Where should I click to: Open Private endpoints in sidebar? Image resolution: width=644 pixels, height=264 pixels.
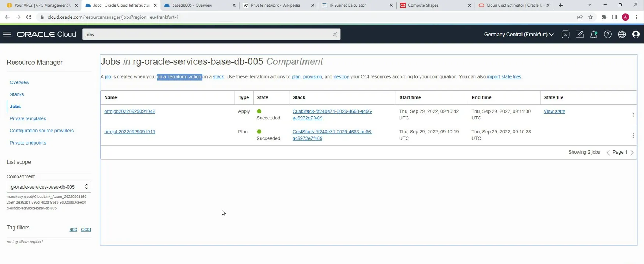pyautogui.click(x=28, y=143)
